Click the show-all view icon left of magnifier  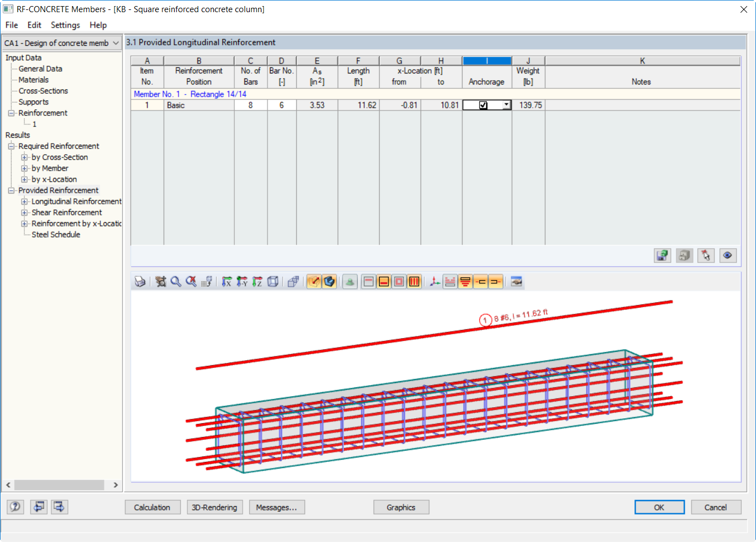tap(160, 282)
